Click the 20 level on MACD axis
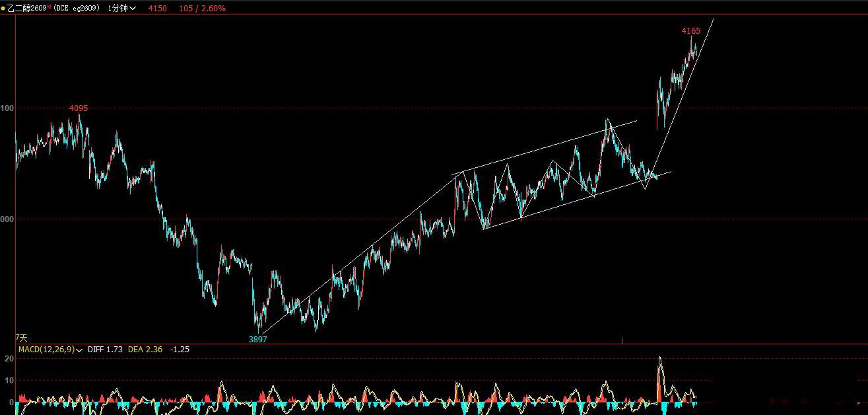The height and width of the screenshot is (415, 868). (x=9, y=358)
